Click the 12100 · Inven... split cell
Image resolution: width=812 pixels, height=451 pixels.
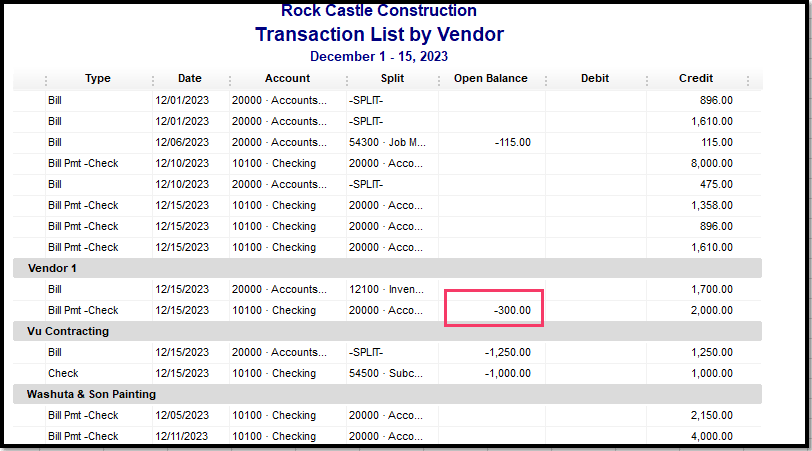click(386, 289)
